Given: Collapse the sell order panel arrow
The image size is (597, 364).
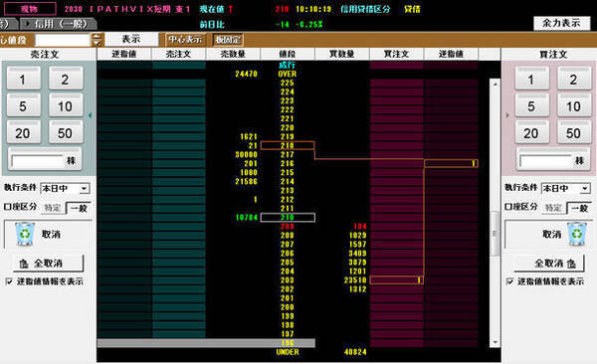Looking at the screenshot, I should [x=91, y=115].
